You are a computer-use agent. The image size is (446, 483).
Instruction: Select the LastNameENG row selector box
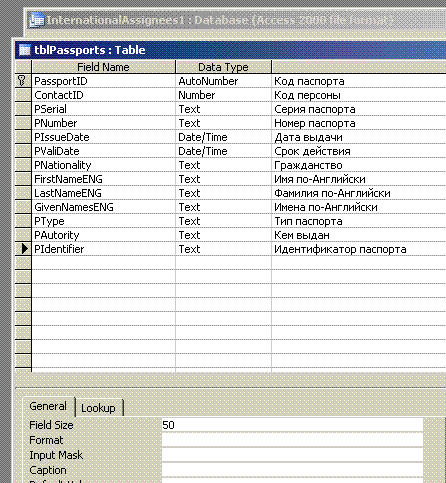[x=23, y=193]
